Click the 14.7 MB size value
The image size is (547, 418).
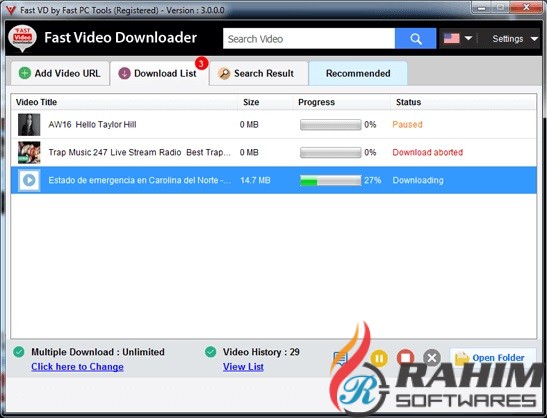click(255, 180)
